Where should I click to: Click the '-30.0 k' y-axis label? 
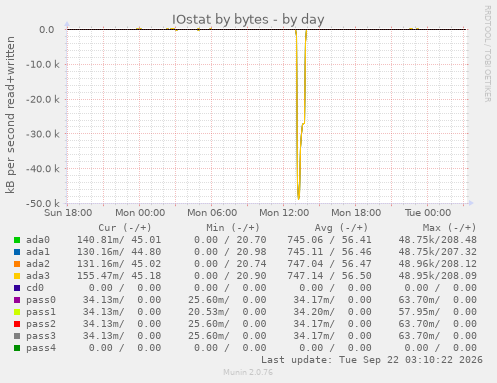click(x=43, y=134)
